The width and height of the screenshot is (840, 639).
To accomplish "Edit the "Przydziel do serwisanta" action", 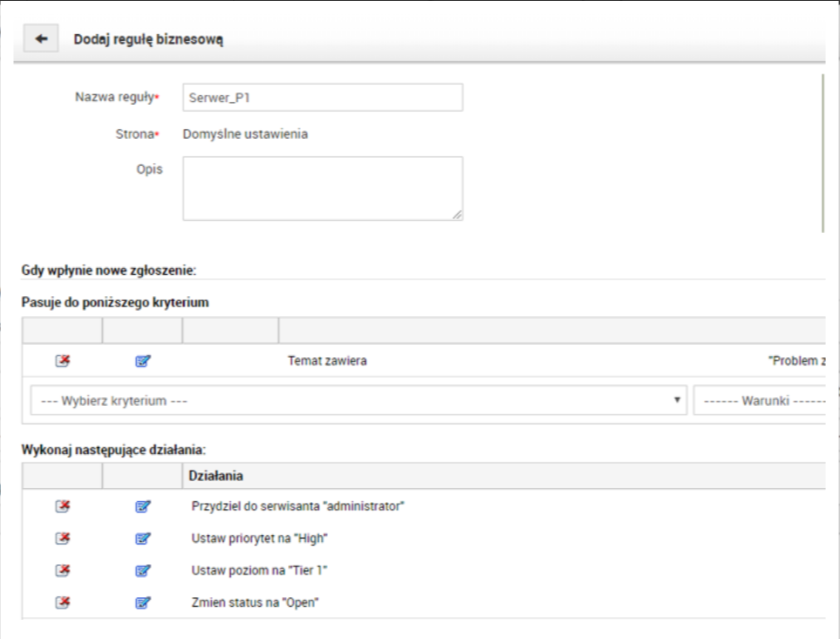I will tap(144, 506).
